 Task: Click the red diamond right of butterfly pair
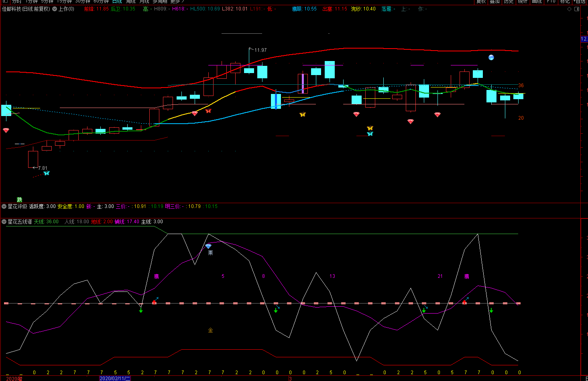(x=410, y=121)
